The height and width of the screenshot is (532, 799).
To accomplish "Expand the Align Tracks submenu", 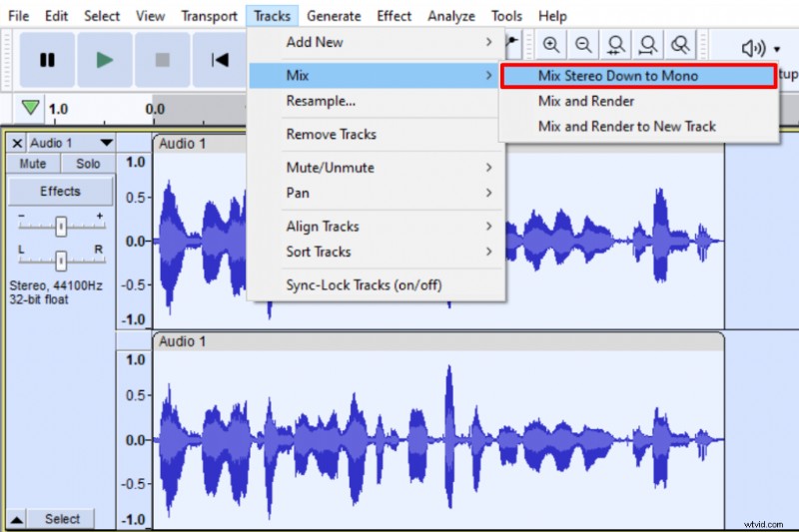I will (x=376, y=226).
